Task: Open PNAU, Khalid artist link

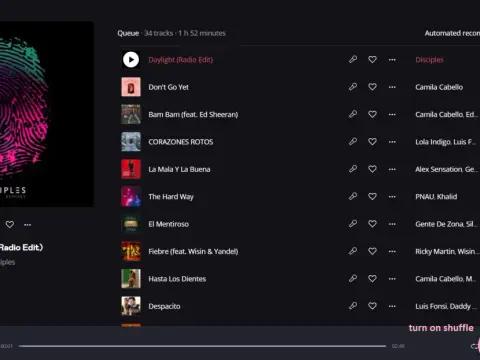Action: pyautogui.click(x=436, y=196)
